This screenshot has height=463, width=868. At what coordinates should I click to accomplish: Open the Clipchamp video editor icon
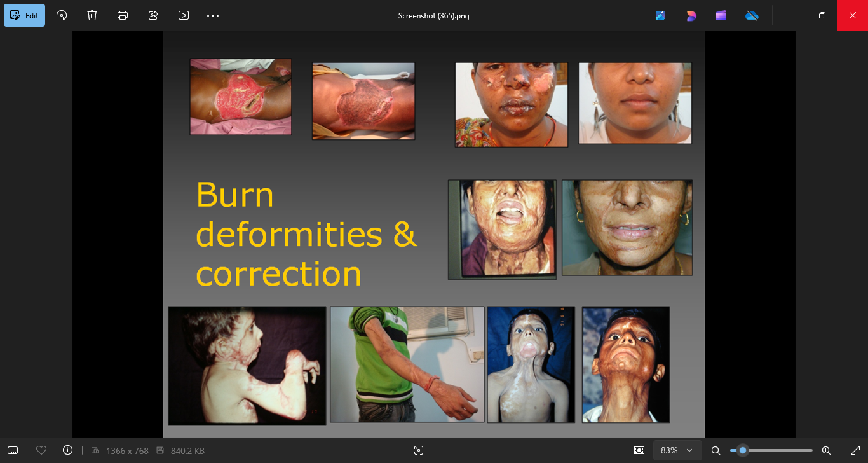pyautogui.click(x=721, y=15)
